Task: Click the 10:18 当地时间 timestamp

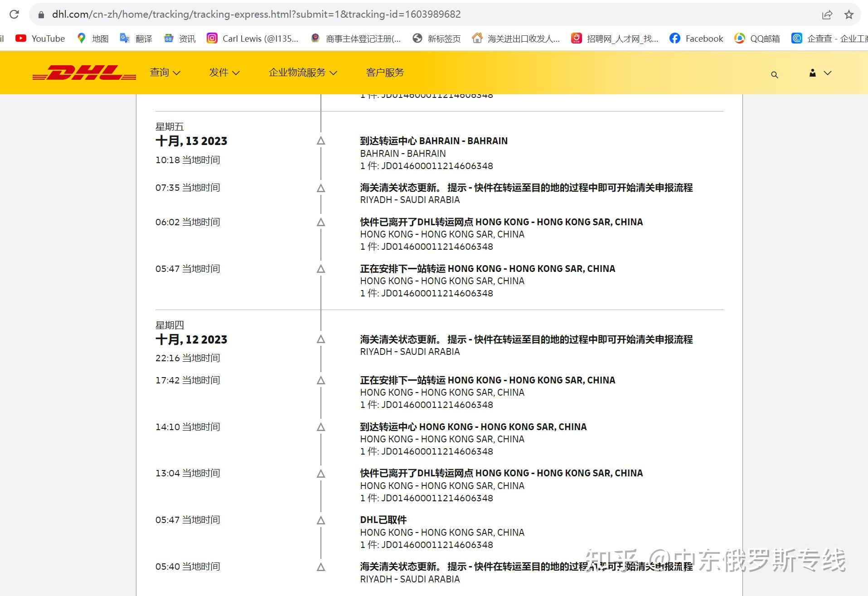Action: [188, 160]
